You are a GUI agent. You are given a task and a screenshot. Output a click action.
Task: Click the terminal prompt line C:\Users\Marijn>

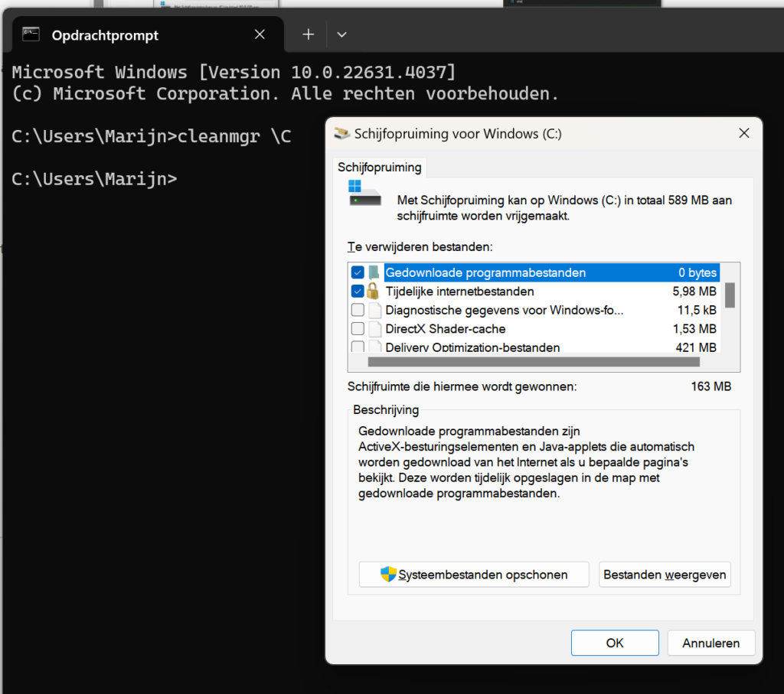pos(94,179)
